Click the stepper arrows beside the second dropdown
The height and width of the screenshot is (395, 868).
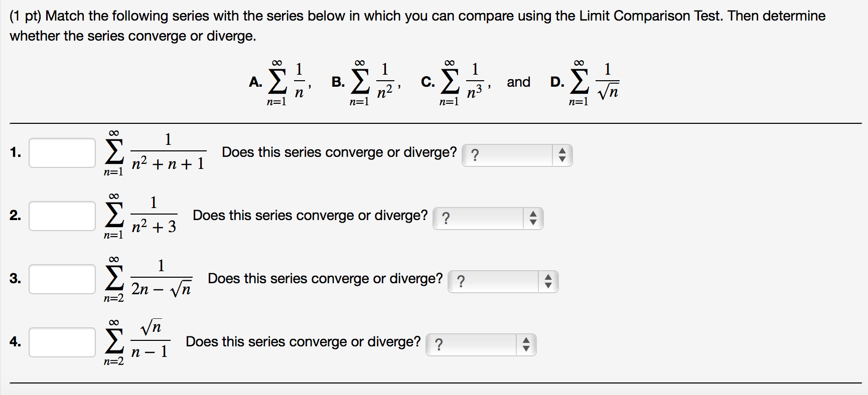coord(533,219)
